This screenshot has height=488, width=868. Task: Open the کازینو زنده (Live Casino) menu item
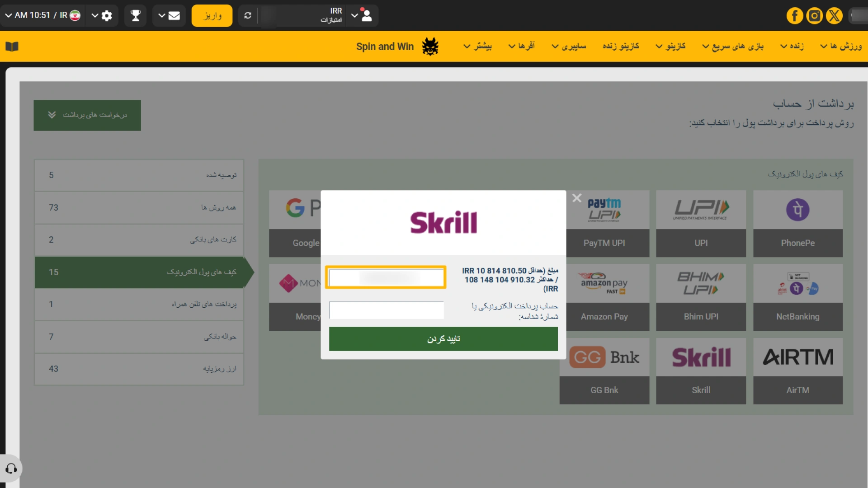tap(621, 46)
